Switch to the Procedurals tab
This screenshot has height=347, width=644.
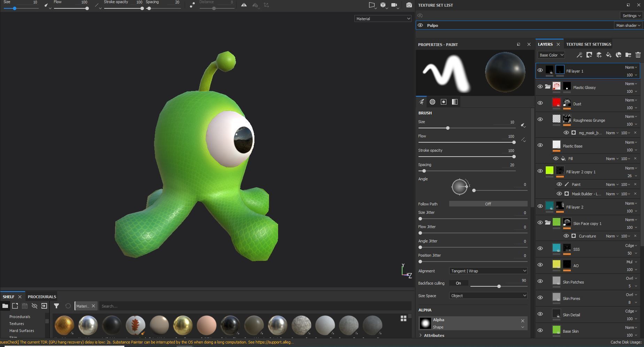tap(42, 297)
